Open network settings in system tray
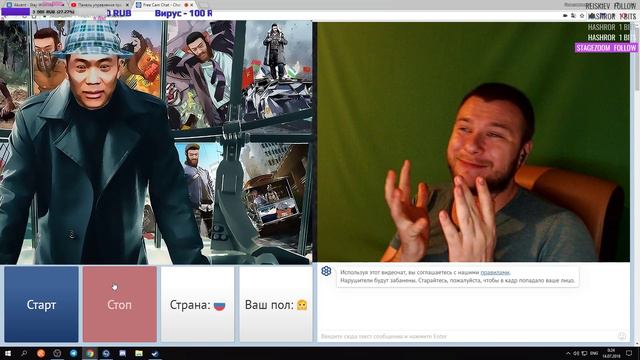The image size is (640, 360). pos(584,353)
